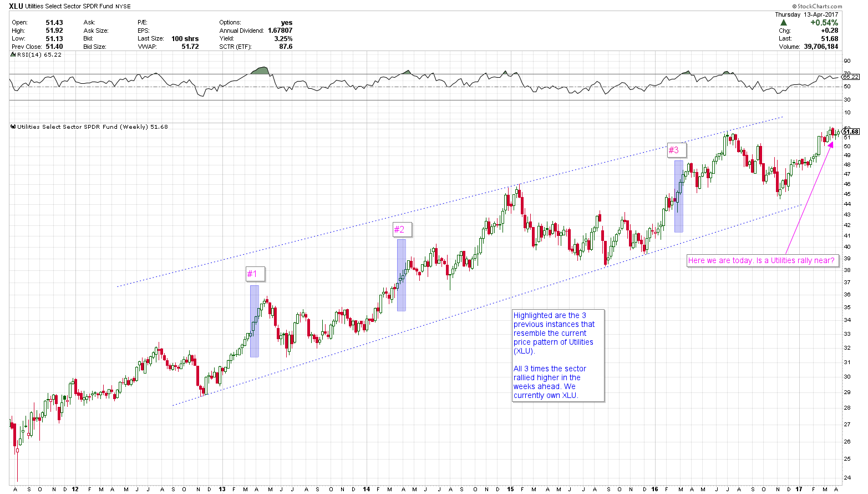Click the 65.22 RSI value tag on right axis
This screenshot has height=494, width=868.
(x=850, y=77)
